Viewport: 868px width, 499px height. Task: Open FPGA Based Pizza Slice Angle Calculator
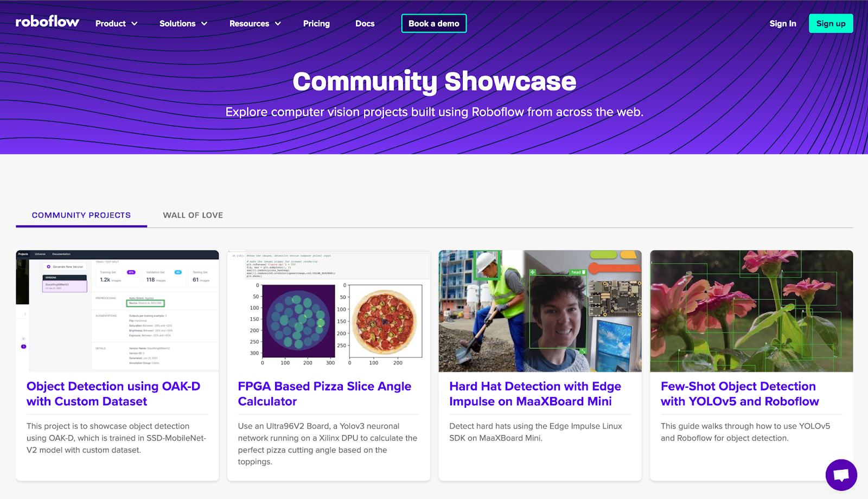coord(324,394)
